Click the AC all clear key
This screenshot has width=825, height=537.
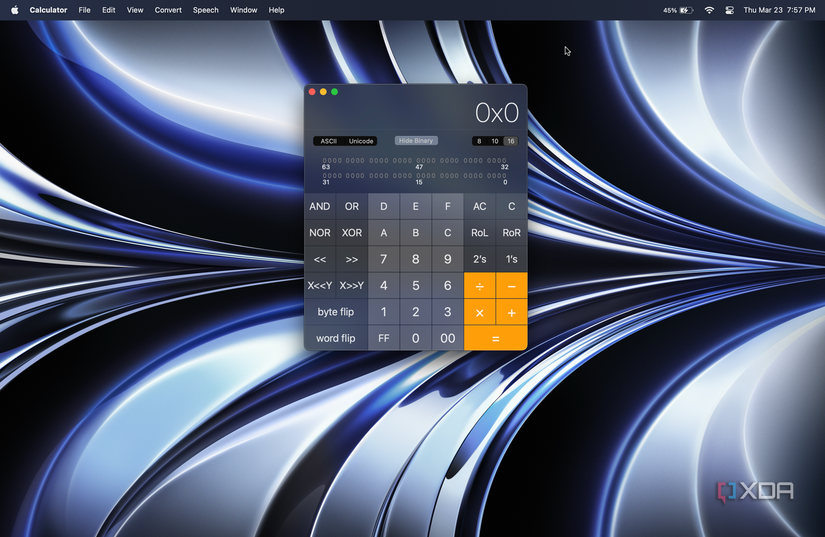[x=480, y=206]
